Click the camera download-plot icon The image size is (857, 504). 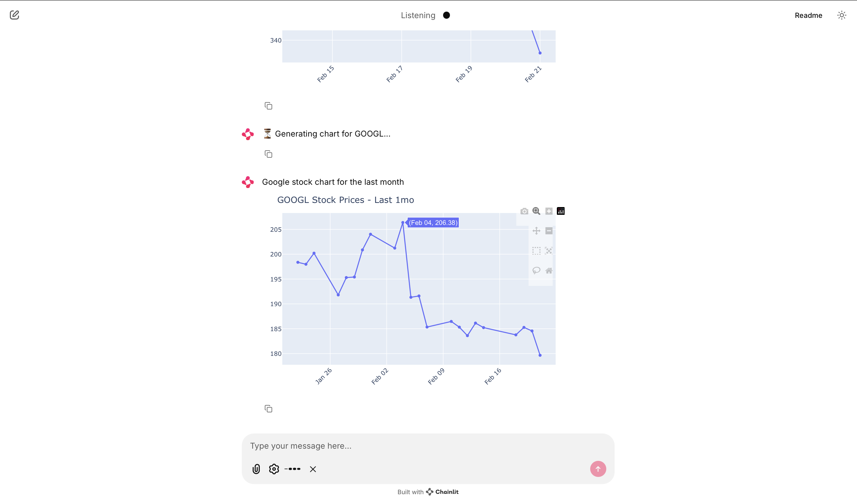pyautogui.click(x=524, y=211)
